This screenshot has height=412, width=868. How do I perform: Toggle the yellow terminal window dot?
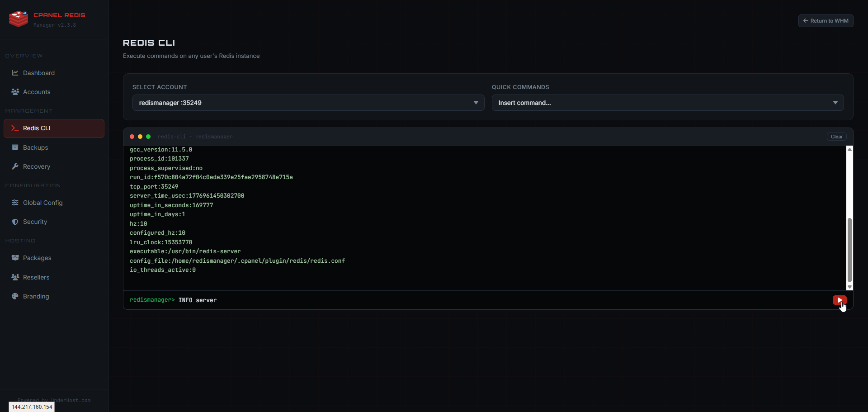140,137
